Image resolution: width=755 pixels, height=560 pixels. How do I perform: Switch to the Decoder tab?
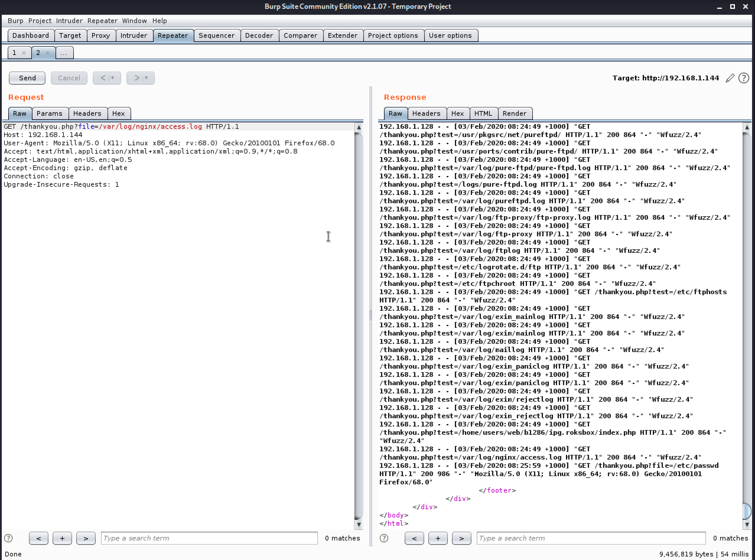coord(259,36)
